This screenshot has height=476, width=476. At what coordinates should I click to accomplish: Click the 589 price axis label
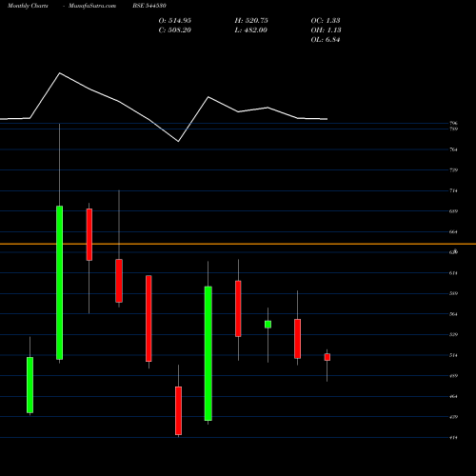pos(453,293)
